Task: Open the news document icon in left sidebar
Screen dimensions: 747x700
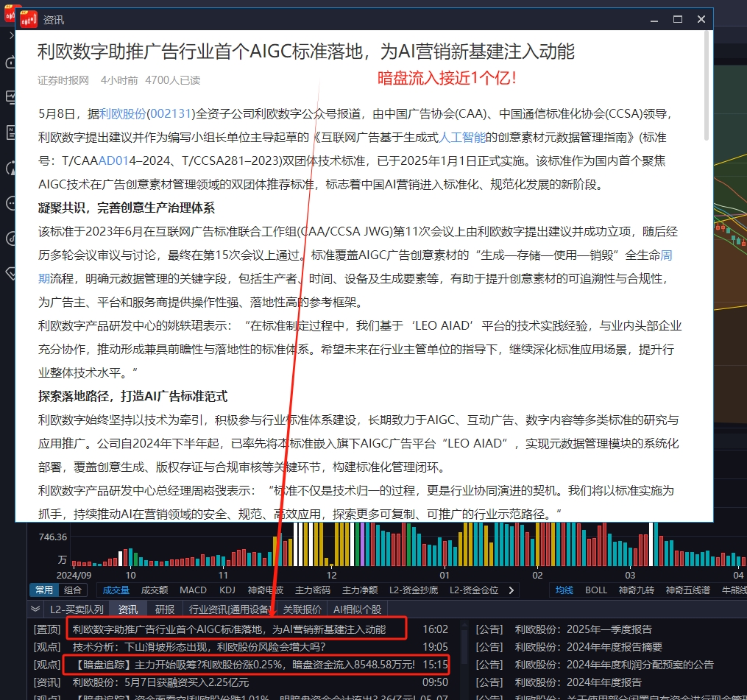Action: [x=10, y=132]
